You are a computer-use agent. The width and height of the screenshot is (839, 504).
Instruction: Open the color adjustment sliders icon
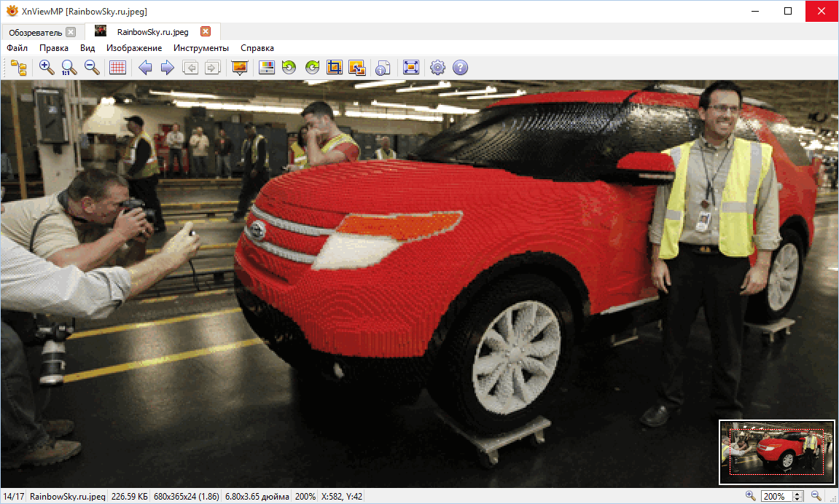[x=267, y=68]
